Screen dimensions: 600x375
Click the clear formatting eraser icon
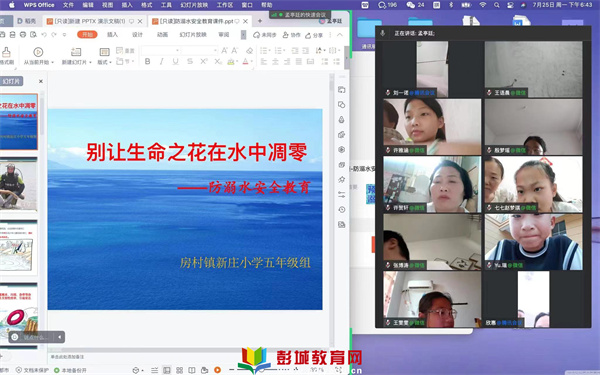[249, 51]
